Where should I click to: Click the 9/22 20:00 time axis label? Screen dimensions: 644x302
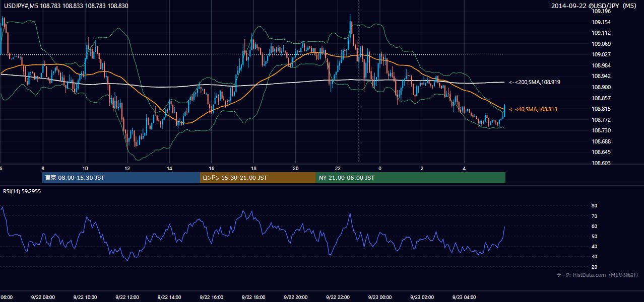[x=295, y=297]
